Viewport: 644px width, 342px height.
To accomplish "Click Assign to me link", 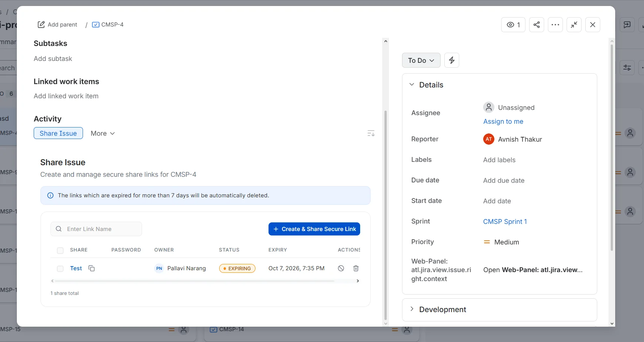I will (x=503, y=121).
